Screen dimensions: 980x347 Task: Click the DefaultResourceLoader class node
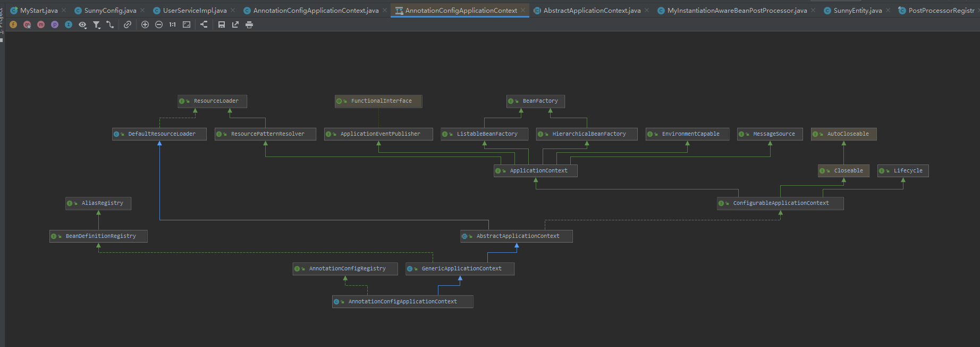(159, 134)
